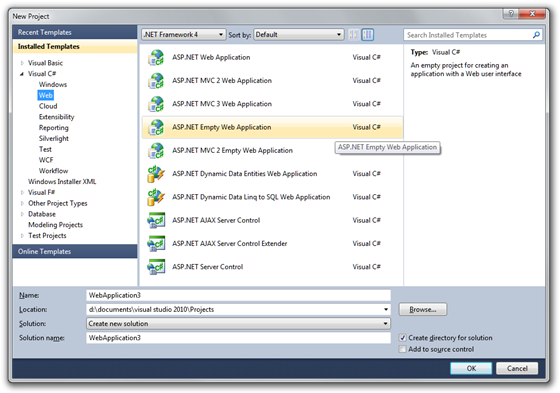Select 'ASP.NET AJAX Server Control Extender' text

230,244
